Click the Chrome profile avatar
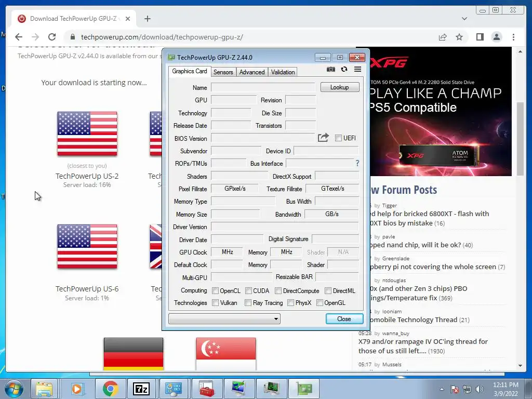Screen dimensions: 532x399 496,37
